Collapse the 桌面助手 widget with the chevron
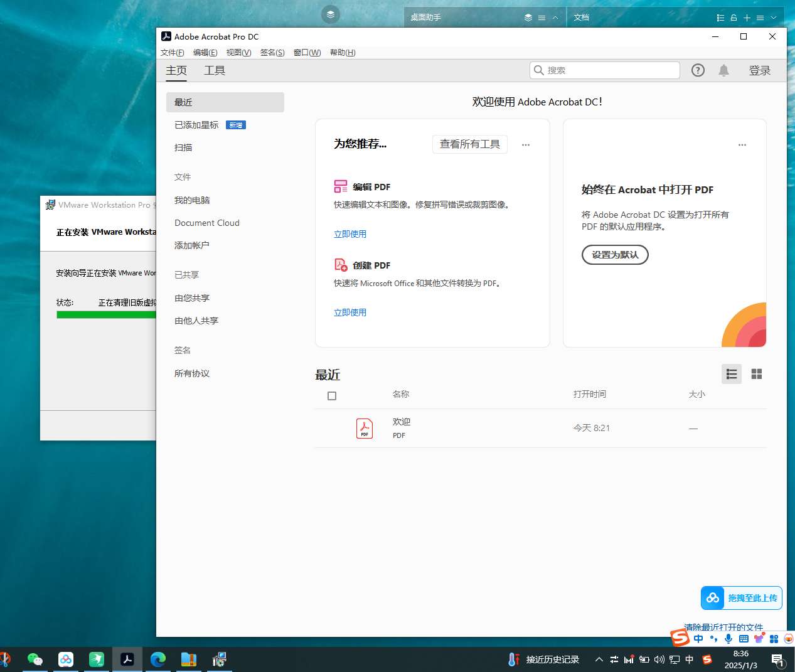Viewport: 795px width, 672px height. click(x=555, y=18)
